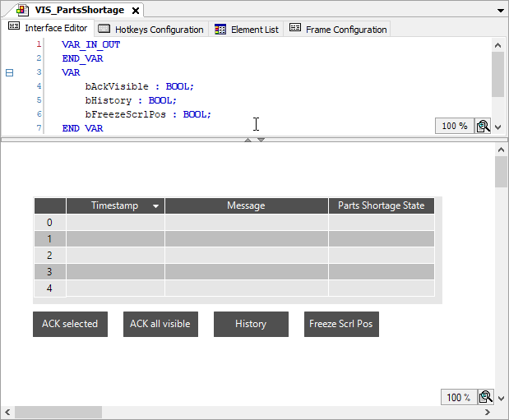Click the horizontal scrollbar left arrow
This screenshot has height=420, width=509.
point(7,413)
